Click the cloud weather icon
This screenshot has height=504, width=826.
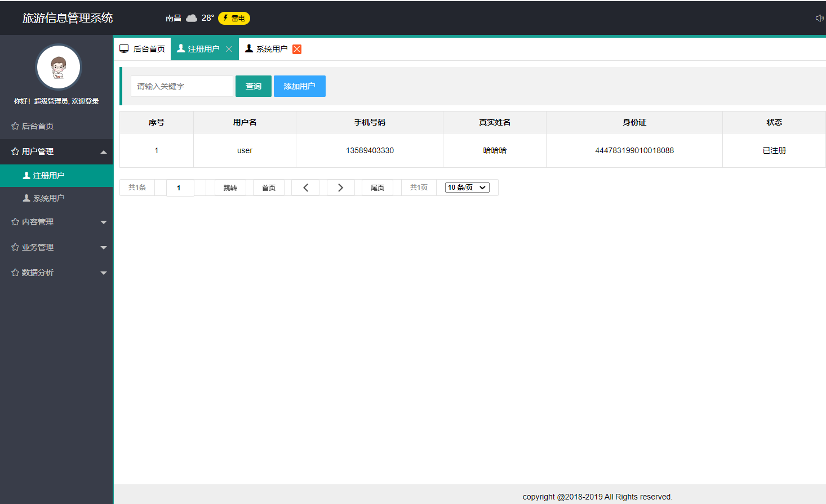[192, 18]
